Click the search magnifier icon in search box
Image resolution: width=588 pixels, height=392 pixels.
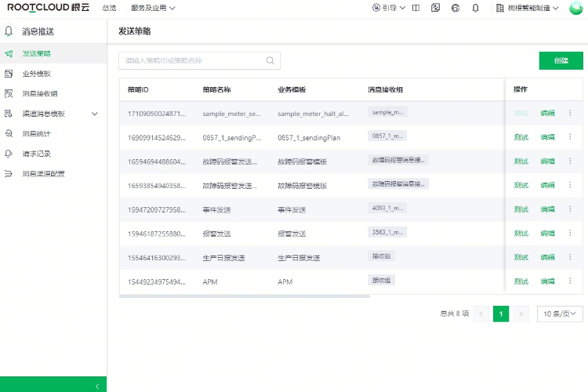click(x=270, y=60)
